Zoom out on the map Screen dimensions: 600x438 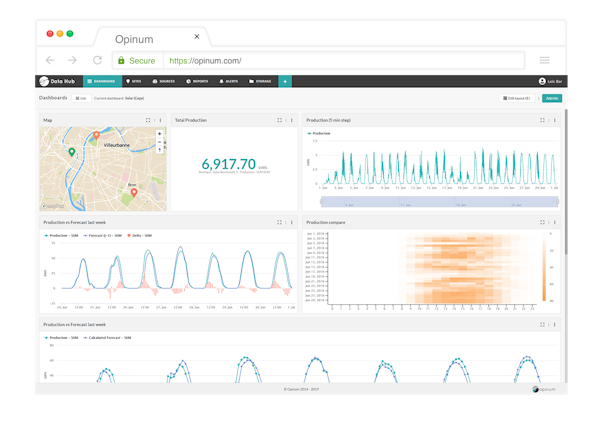160,142
